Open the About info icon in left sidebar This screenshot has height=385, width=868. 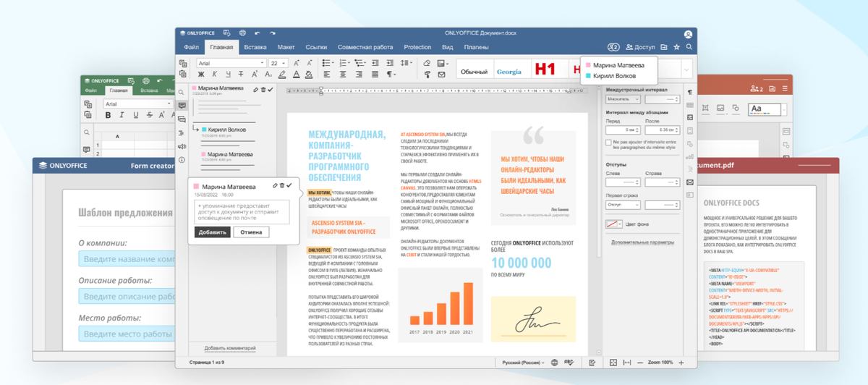tap(182, 159)
